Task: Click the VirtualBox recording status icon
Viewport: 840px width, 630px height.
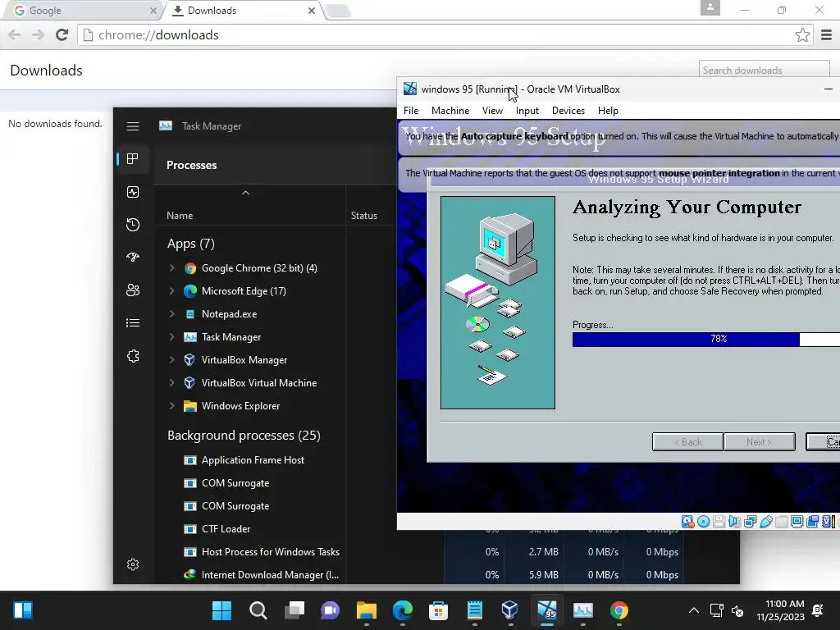Action: point(813,521)
